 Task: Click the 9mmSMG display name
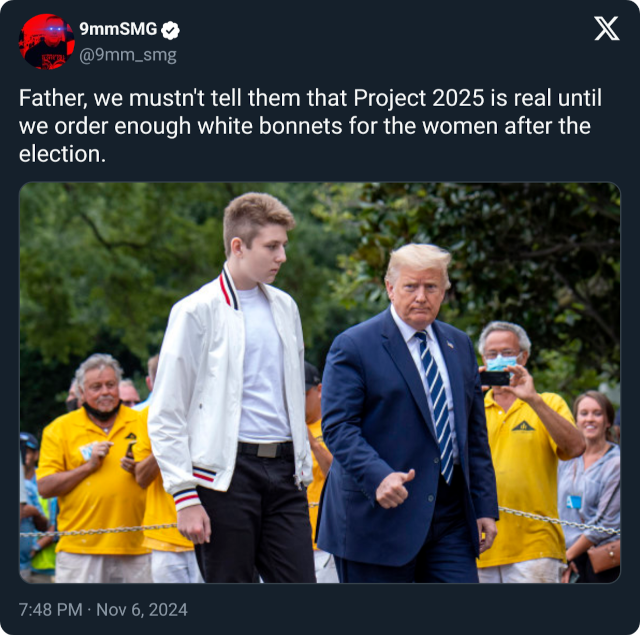[118, 29]
